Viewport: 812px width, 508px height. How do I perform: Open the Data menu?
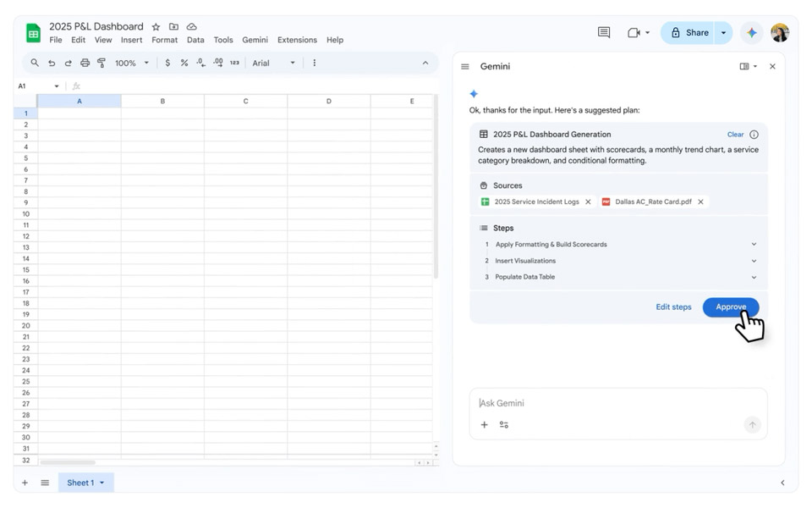(x=195, y=40)
